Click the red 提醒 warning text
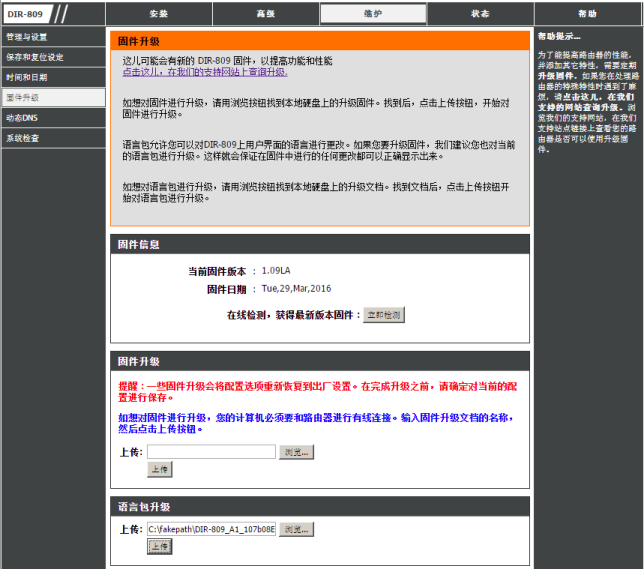Screen dimensions: 644x569 (317, 392)
